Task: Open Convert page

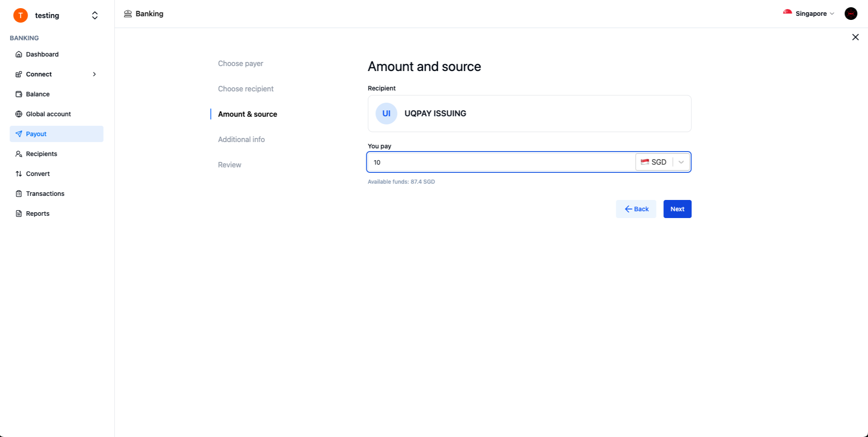Action: [57, 174]
